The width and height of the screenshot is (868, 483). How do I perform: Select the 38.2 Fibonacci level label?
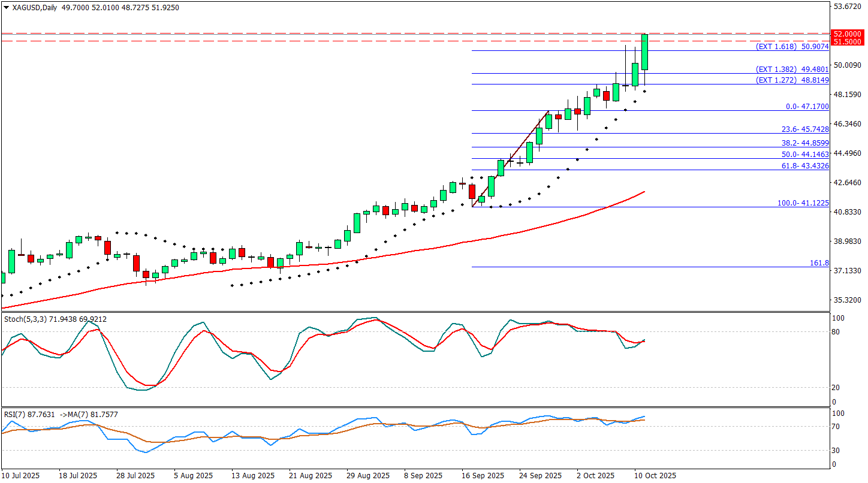[x=805, y=143]
